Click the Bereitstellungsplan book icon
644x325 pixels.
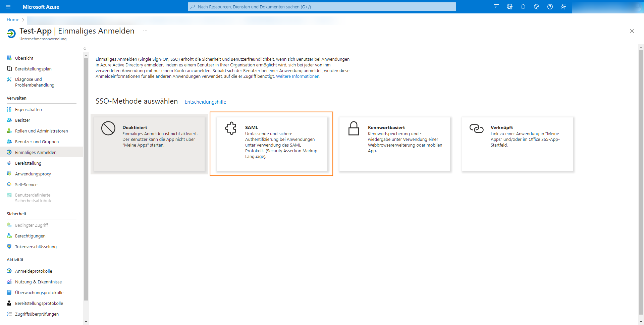pos(9,69)
